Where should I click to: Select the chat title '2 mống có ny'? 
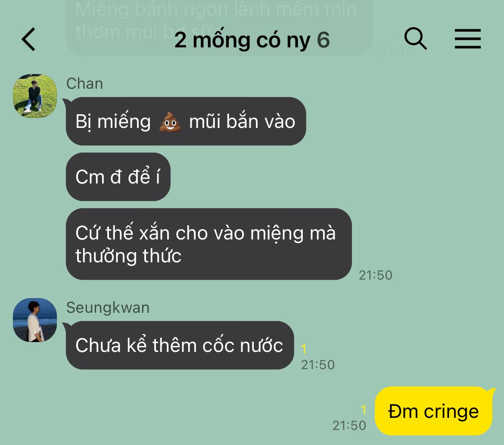tap(243, 40)
